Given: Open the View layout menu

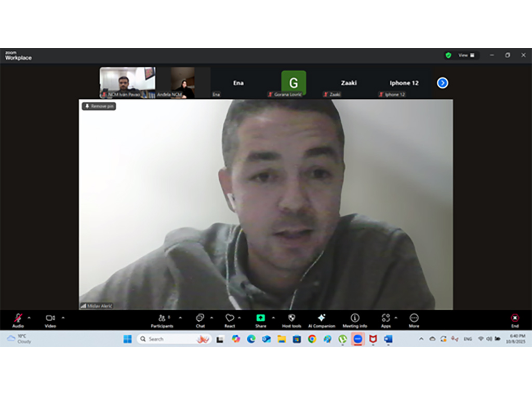Looking at the screenshot, I should 466,55.
